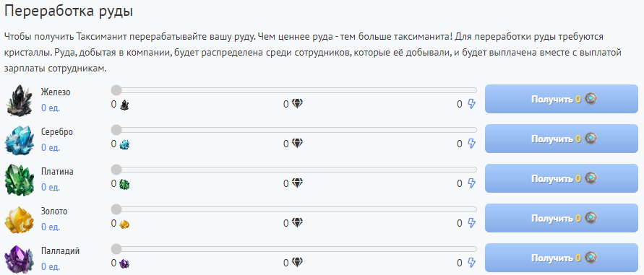Click the middle of the Платина slider track
The width and height of the screenshot is (644, 275).
(x=294, y=170)
